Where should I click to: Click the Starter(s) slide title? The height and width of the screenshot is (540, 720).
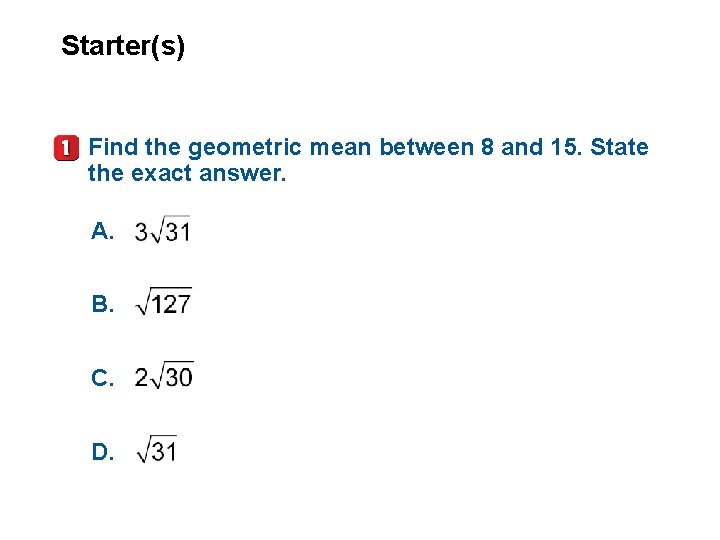pos(123,46)
